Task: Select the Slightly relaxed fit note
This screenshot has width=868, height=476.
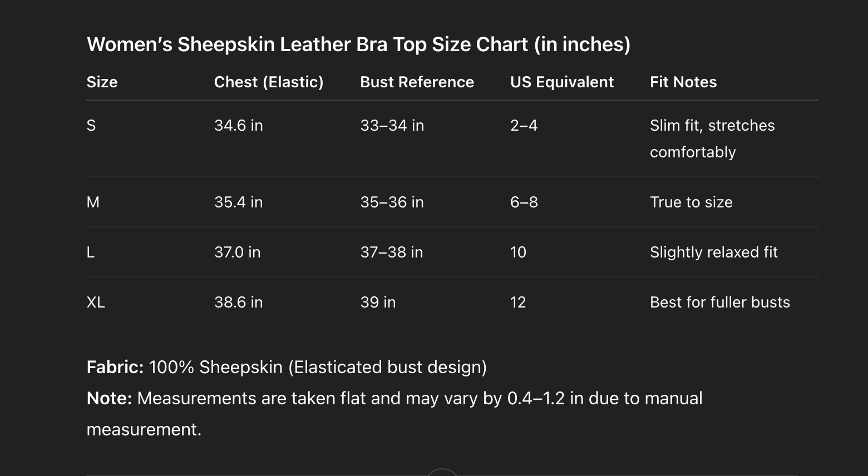Action: [x=713, y=252]
